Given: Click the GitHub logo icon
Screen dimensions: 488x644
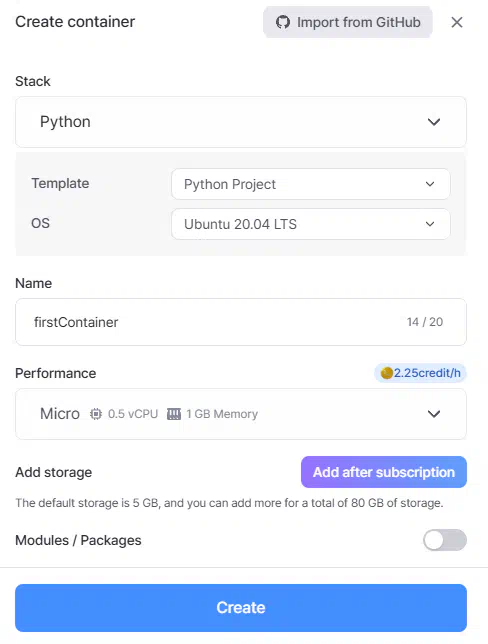Looking at the screenshot, I should (283, 22).
